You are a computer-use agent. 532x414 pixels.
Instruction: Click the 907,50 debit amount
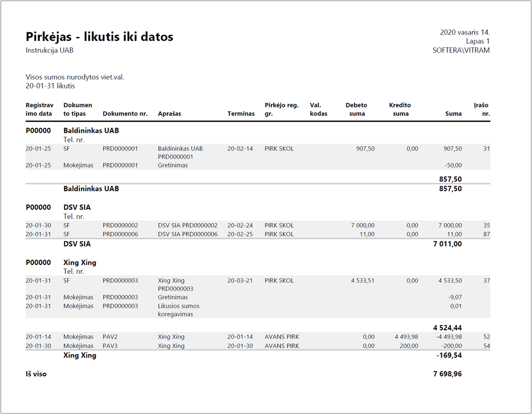pos(365,148)
